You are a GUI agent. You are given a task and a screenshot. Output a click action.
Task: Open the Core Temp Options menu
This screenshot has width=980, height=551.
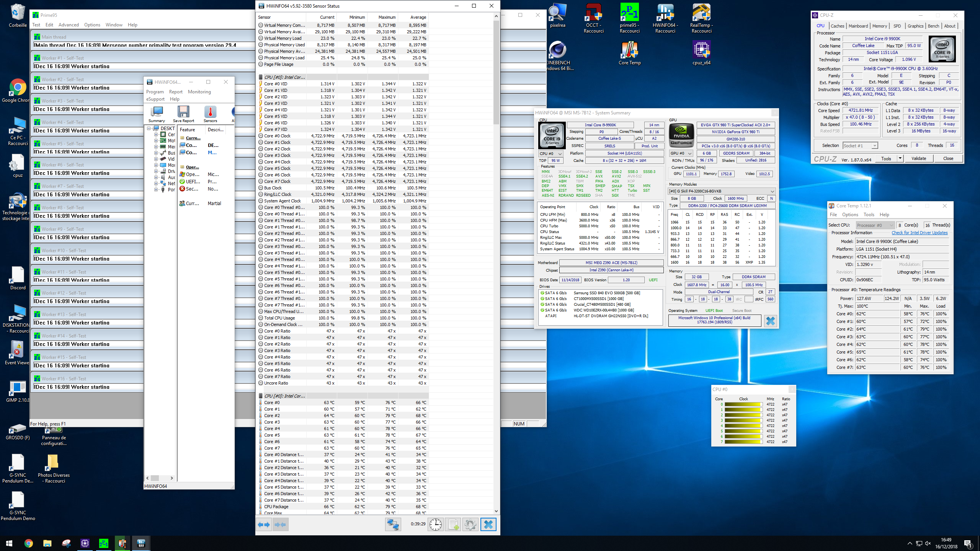click(850, 215)
